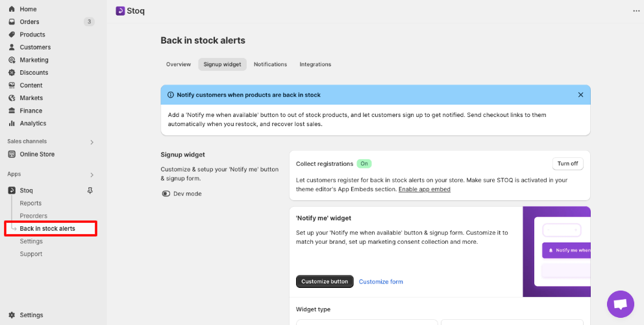Select the Signup widget tab

pyautogui.click(x=222, y=64)
